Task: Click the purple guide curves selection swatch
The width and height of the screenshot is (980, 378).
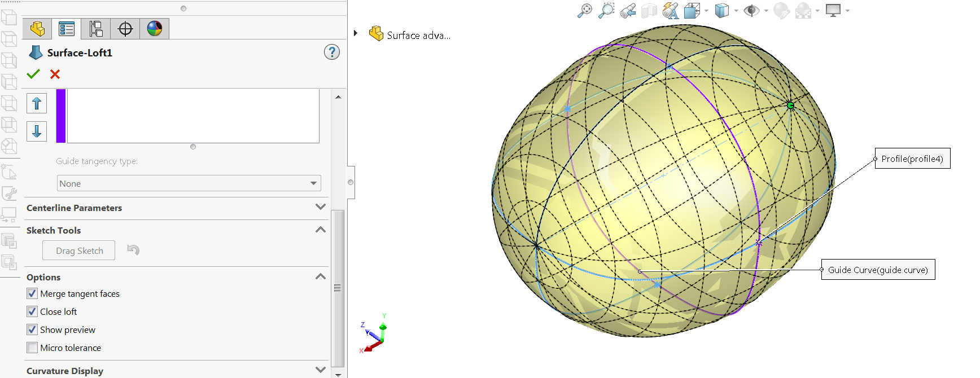Action: [61, 116]
